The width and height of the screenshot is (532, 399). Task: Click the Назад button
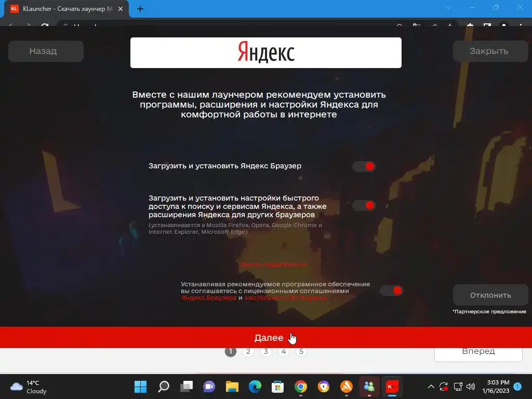(46, 51)
